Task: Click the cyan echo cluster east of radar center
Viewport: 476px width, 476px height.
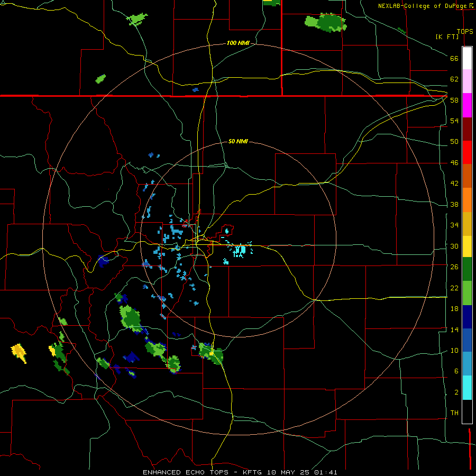Action: pyautogui.click(x=240, y=250)
